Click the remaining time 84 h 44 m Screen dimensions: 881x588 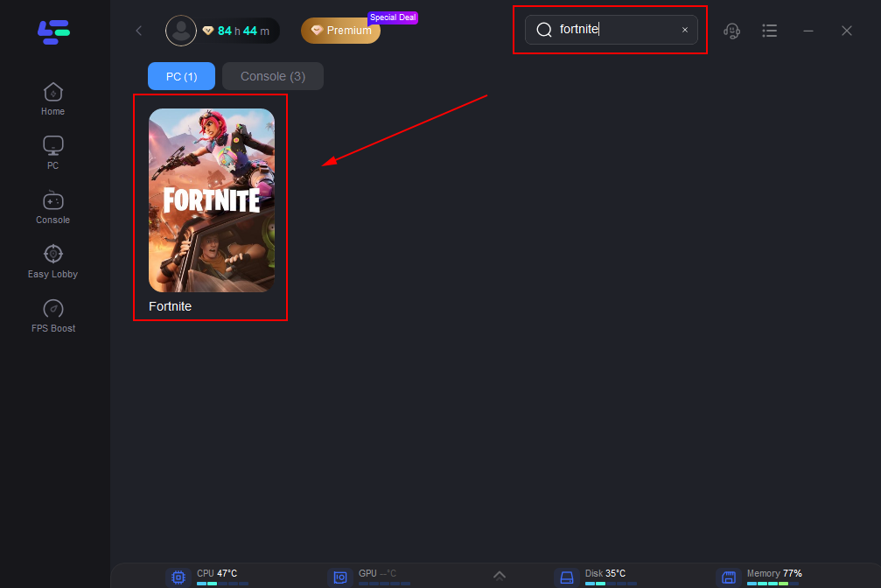tap(242, 31)
